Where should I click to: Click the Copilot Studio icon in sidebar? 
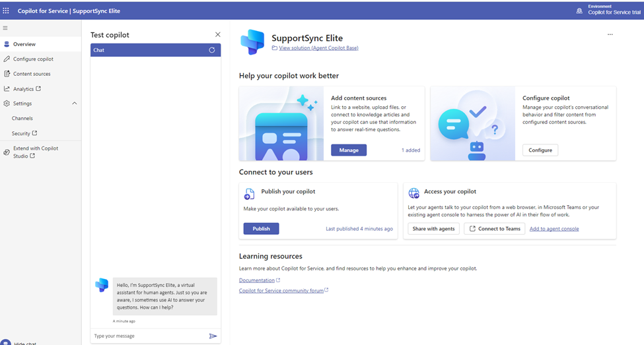[x=7, y=152]
